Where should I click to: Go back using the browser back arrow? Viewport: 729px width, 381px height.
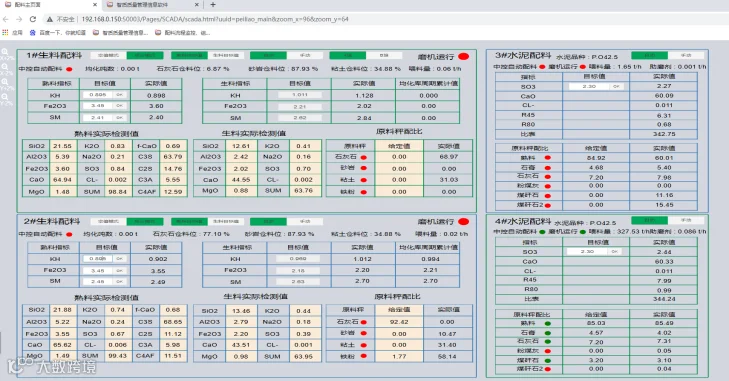coord(6,19)
